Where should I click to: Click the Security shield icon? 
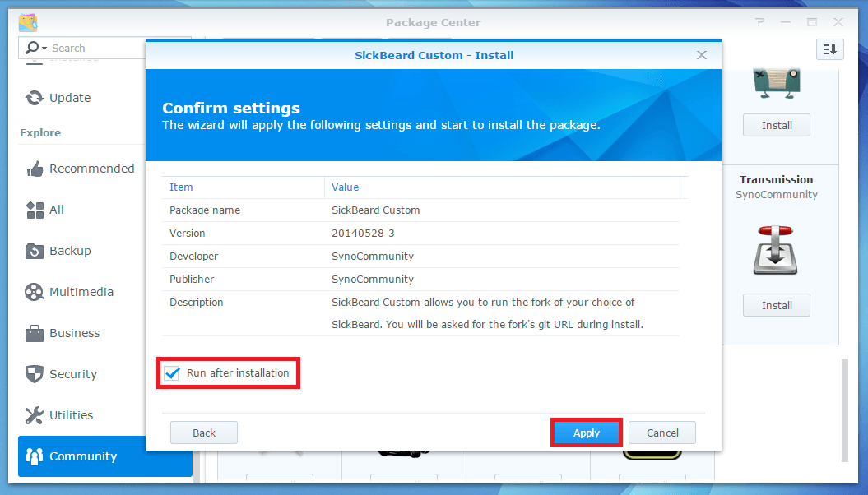coord(35,374)
